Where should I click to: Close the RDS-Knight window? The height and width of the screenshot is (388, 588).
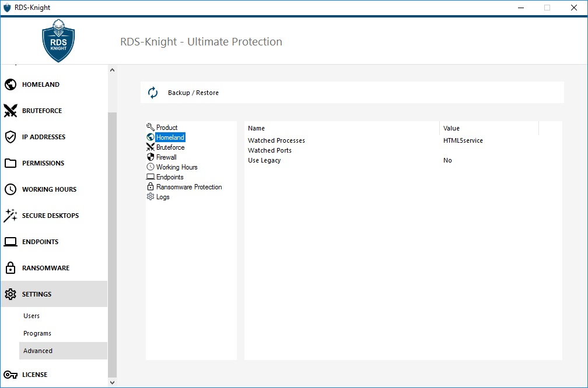574,8
